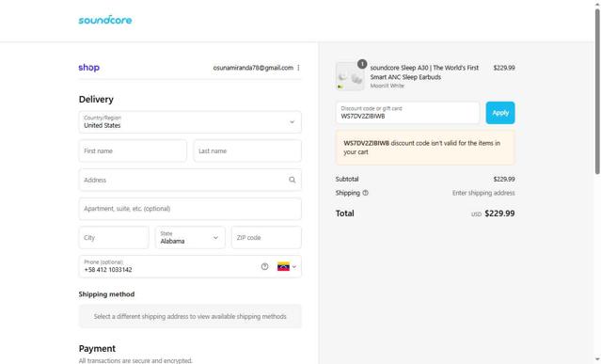Click the product title soundcore Sleep A30
The height and width of the screenshot is (364, 601).
pos(424,72)
